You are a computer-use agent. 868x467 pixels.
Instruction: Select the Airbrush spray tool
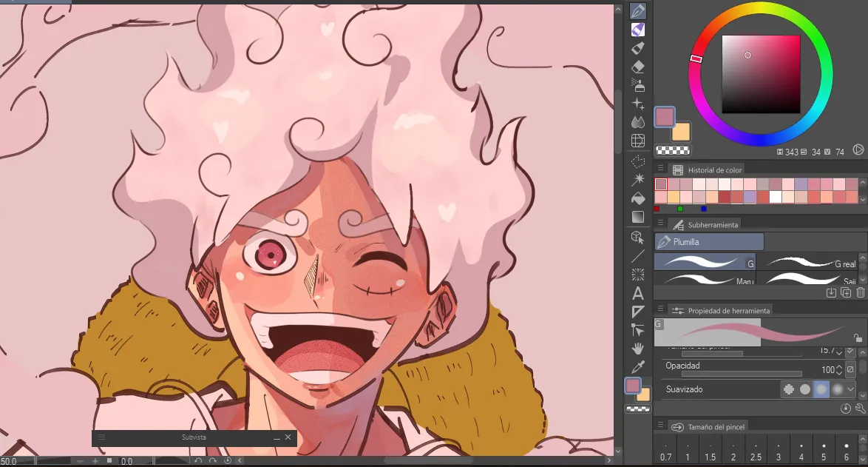pyautogui.click(x=638, y=85)
